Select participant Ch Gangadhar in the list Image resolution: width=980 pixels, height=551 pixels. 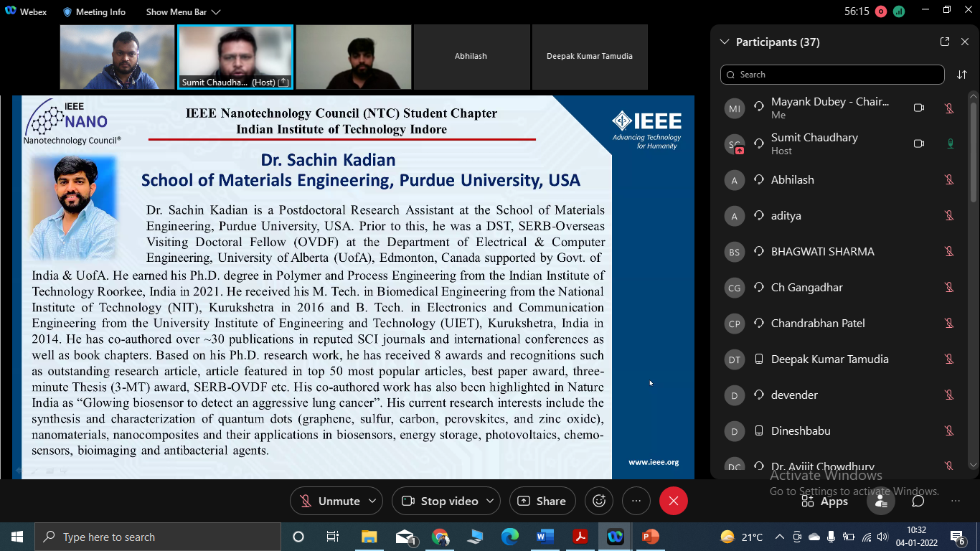pyautogui.click(x=841, y=287)
